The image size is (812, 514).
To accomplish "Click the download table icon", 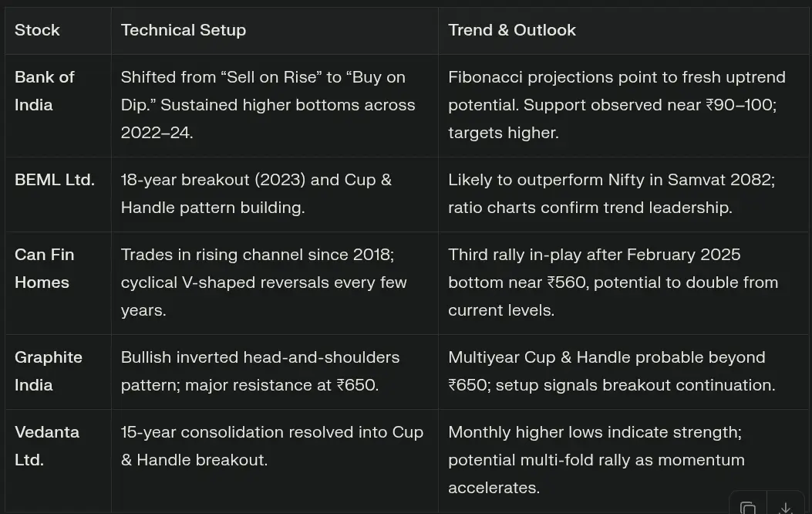I will [x=785, y=507].
